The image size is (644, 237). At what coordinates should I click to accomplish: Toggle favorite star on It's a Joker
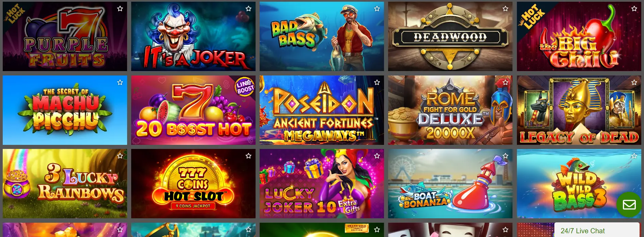tap(248, 9)
